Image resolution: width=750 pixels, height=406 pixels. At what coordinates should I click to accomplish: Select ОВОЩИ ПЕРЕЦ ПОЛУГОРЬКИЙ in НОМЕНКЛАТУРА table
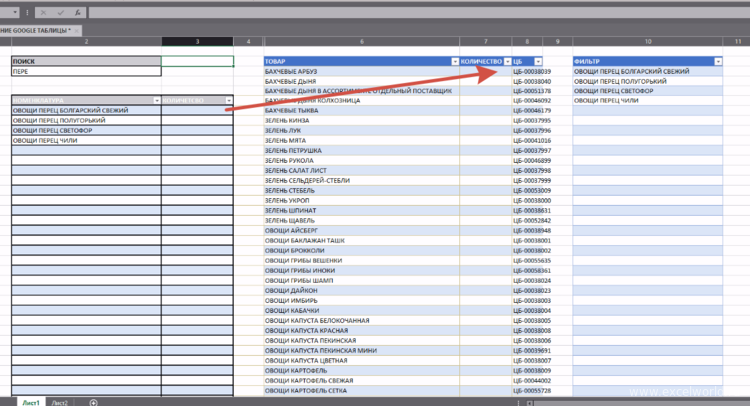[x=86, y=121]
